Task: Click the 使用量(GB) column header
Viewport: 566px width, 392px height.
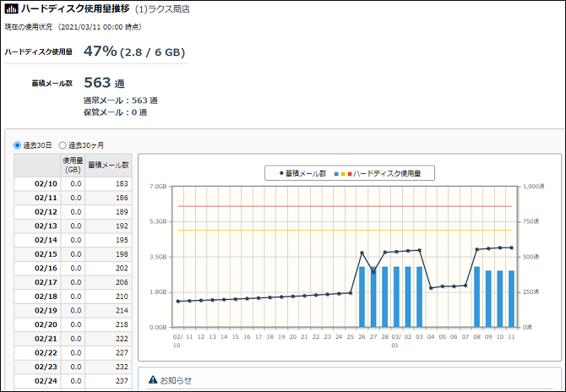Action: click(x=73, y=165)
